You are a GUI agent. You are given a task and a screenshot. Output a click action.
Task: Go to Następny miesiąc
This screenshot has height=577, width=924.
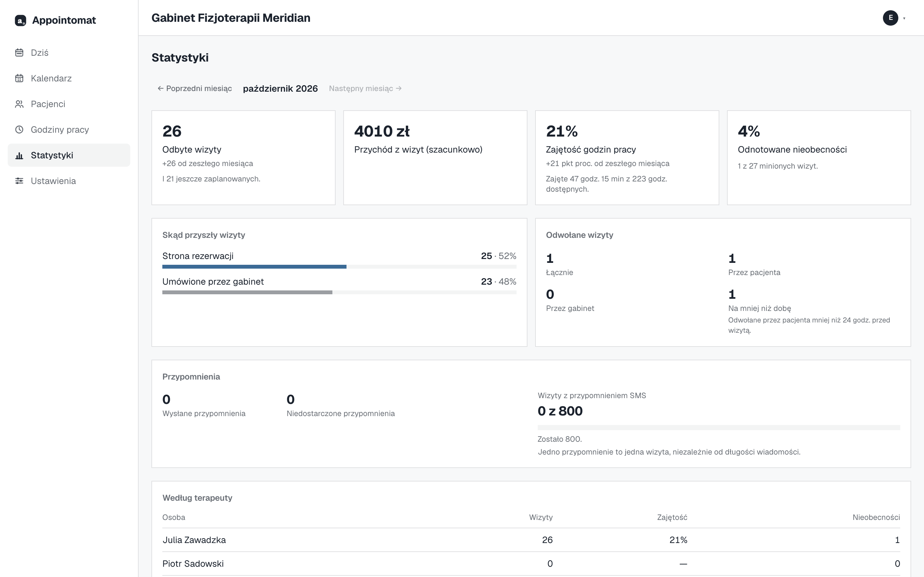(x=365, y=88)
